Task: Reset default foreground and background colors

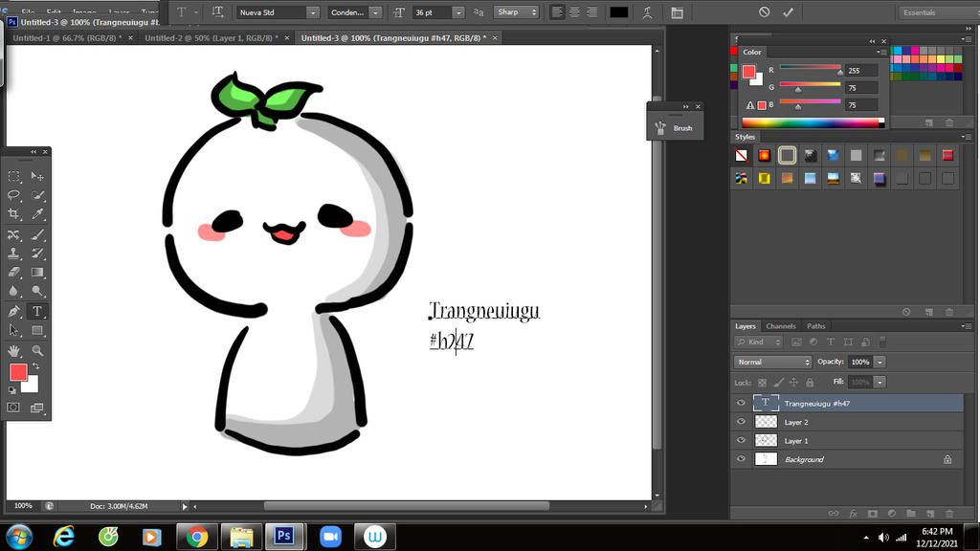Action: click(x=11, y=390)
